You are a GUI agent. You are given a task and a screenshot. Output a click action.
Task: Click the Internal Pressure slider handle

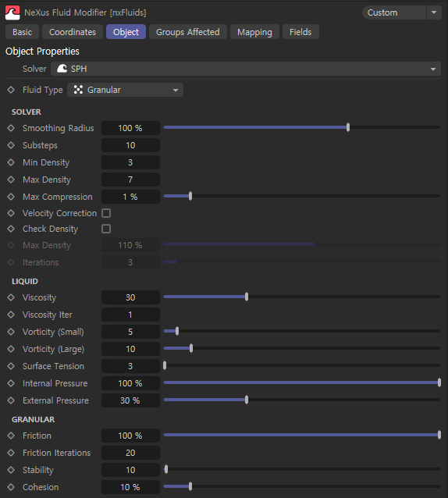[439, 382]
